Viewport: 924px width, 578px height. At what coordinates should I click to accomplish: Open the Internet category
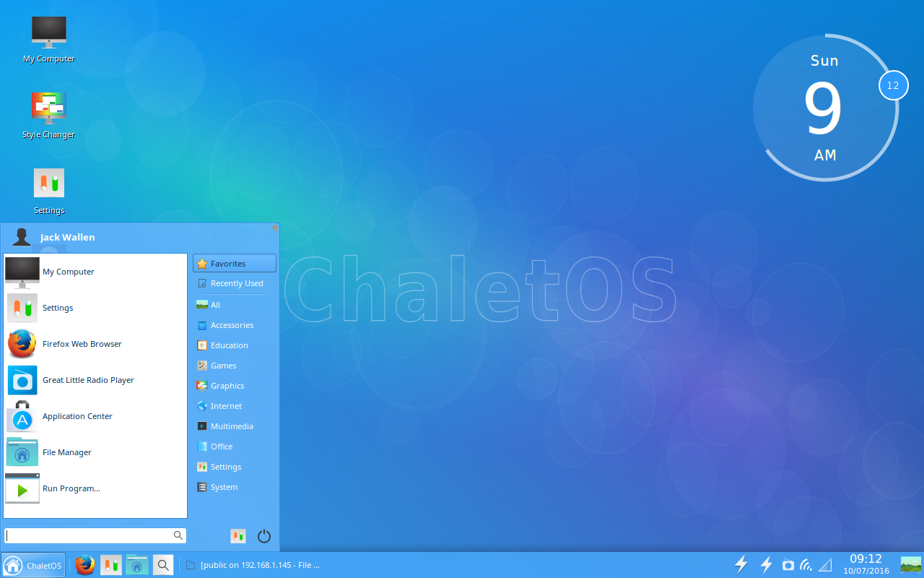(x=235, y=406)
